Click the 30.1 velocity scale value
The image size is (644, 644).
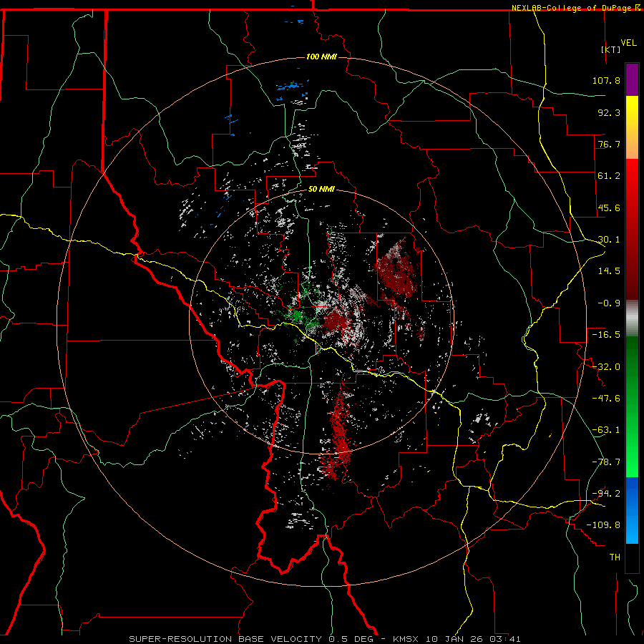(609, 240)
